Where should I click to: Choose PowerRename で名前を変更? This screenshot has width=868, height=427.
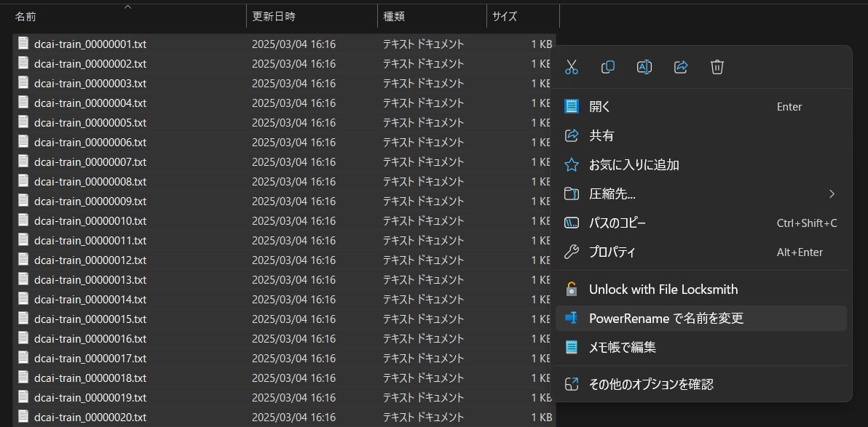point(701,319)
